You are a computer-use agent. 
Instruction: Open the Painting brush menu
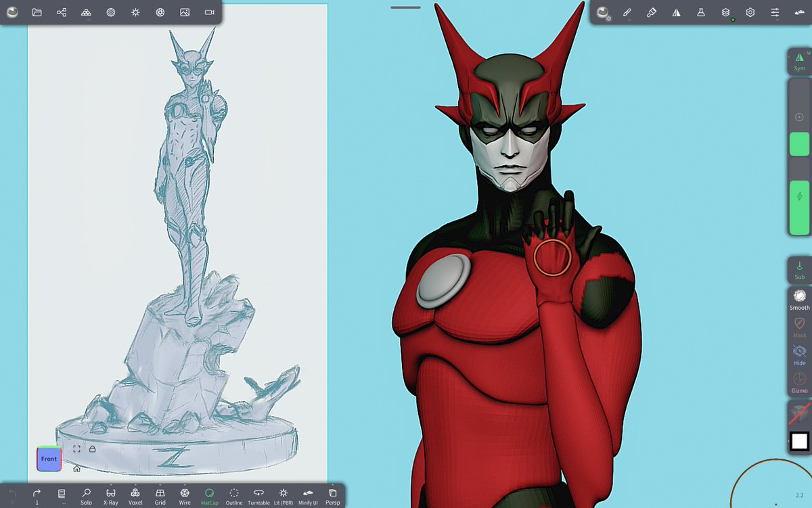[652, 12]
